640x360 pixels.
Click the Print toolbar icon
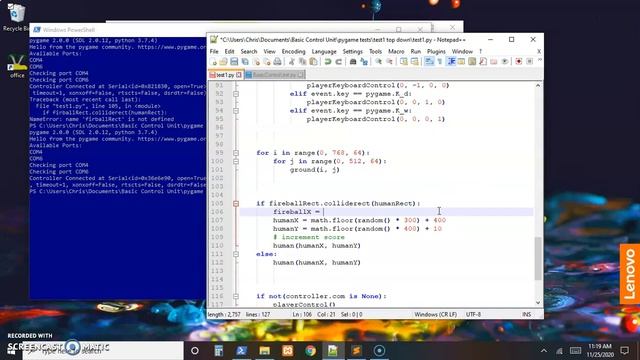coord(277,62)
